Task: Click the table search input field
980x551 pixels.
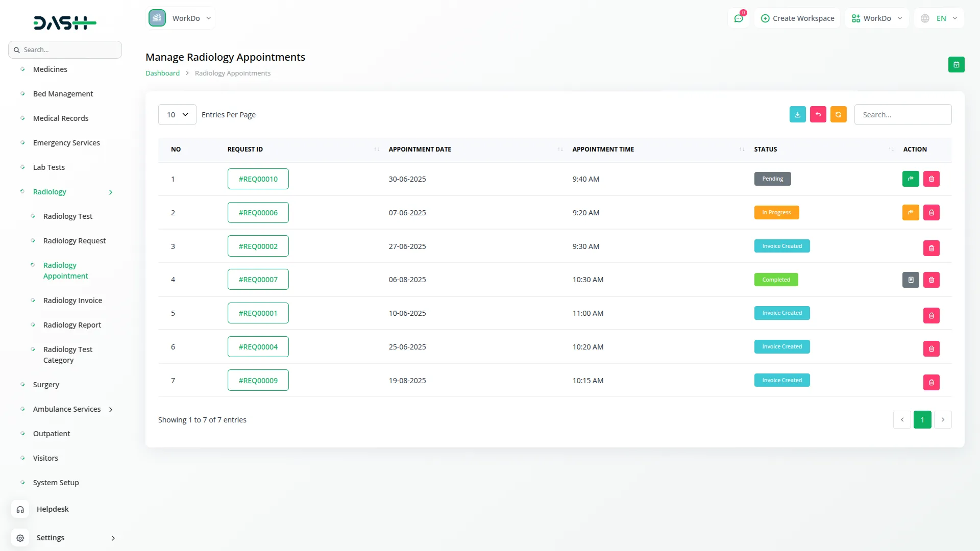Action: [902, 115]
